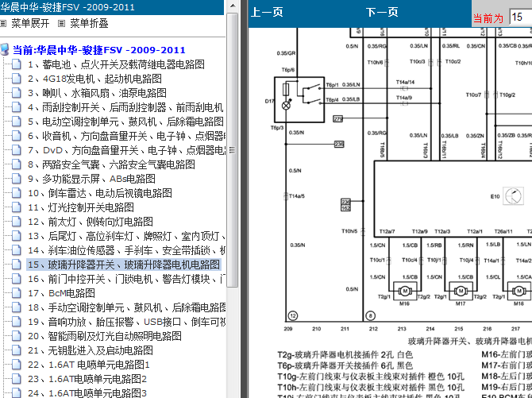Click page icon of item 15 玻璃升降器开关
This screenshot has width=532, height=398.
coord(17,265)
